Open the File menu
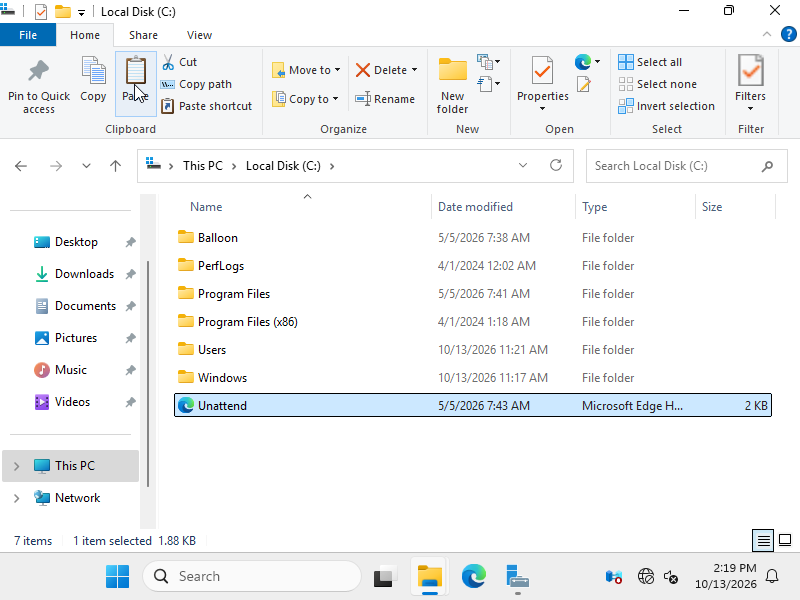This screenshot has height=600, width=800. pyautogui.click(x=28, y=35)
